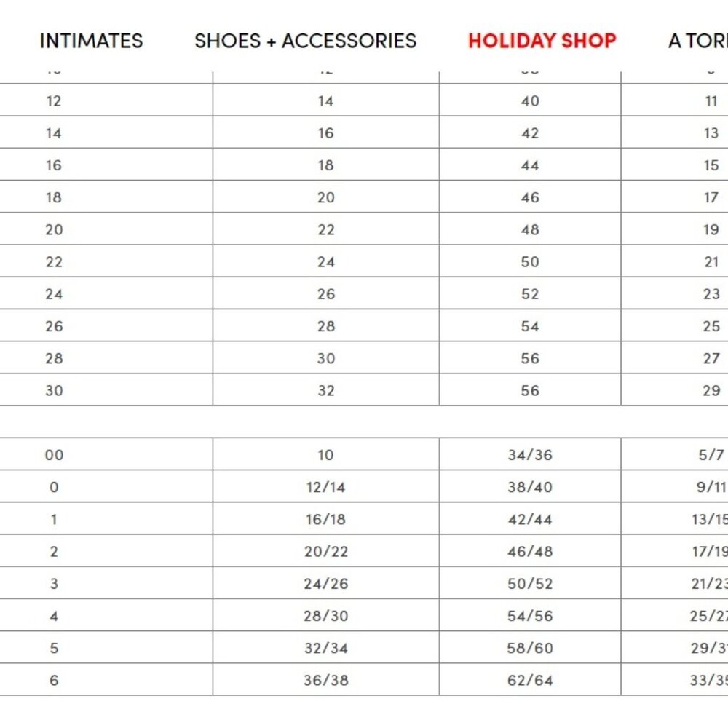
Task: Click the 58/60 size cell
Action: [530, 648]
